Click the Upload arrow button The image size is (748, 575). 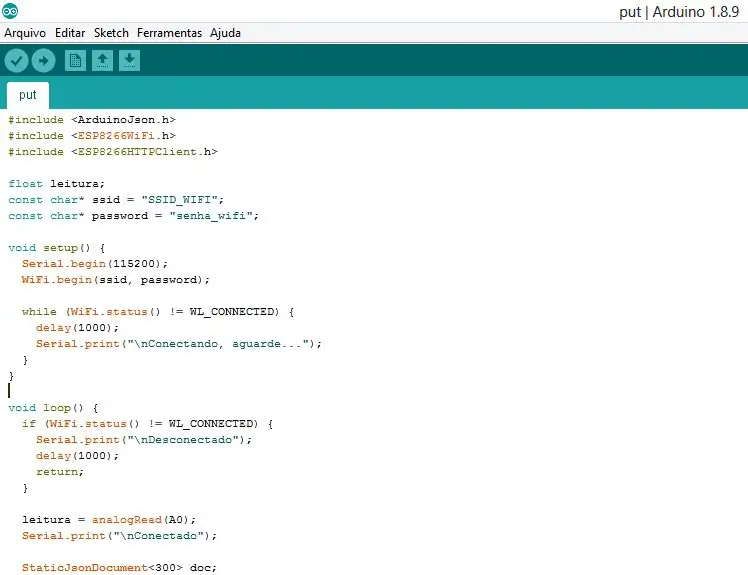43,61
